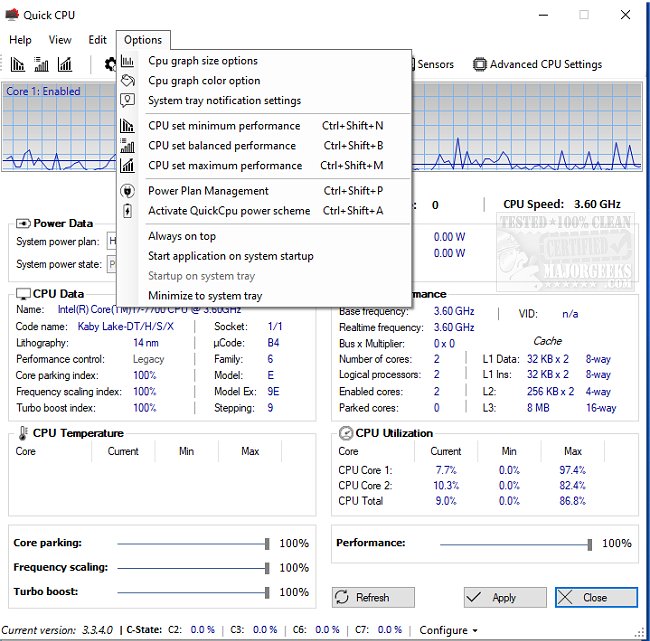
Task: Click the CPU Data monitor icon
Action: pos(23,294)
